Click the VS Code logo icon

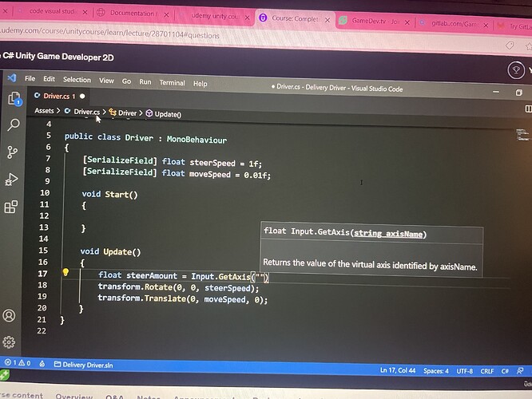pos(12,77)
